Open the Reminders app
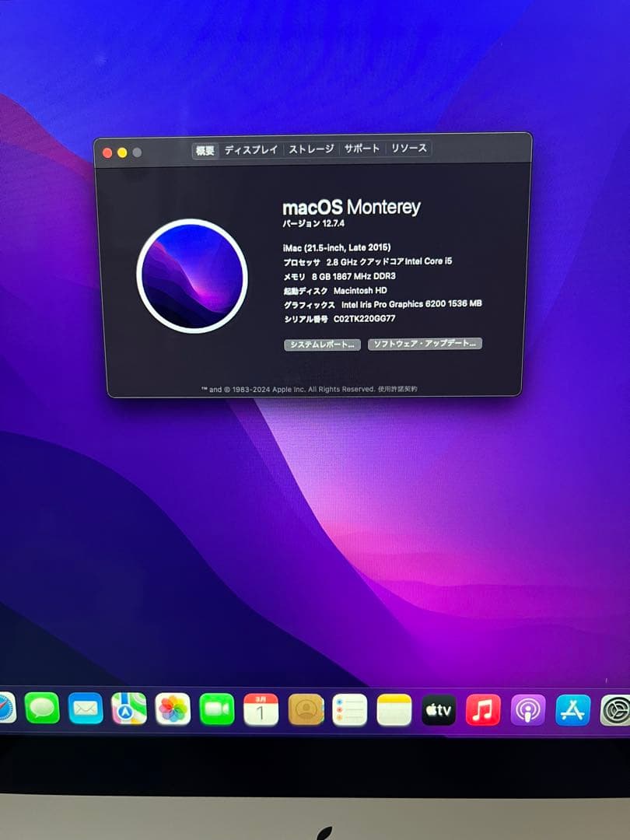This screenshot has width=630, height=840. [350, 709]
